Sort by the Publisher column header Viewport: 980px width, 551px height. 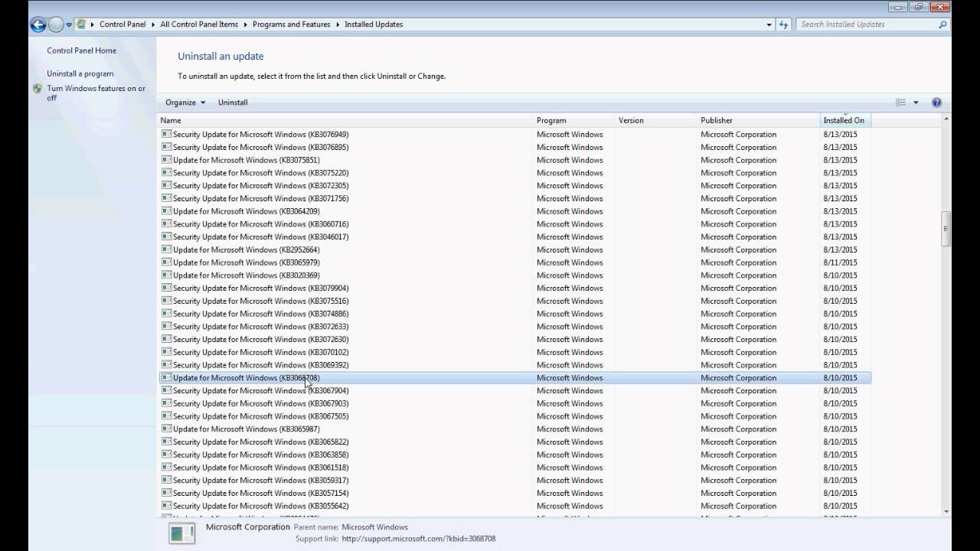[x=758, y=120]
